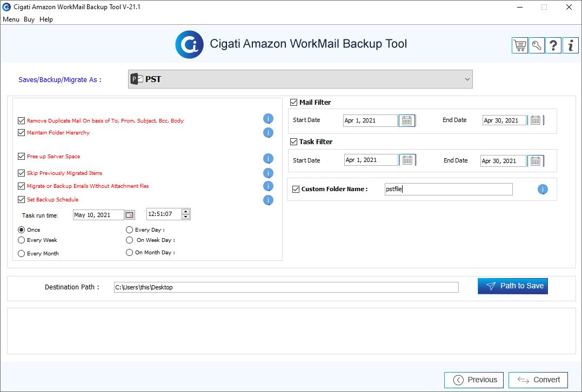Click the Path to Save button

tap(513, 286)
